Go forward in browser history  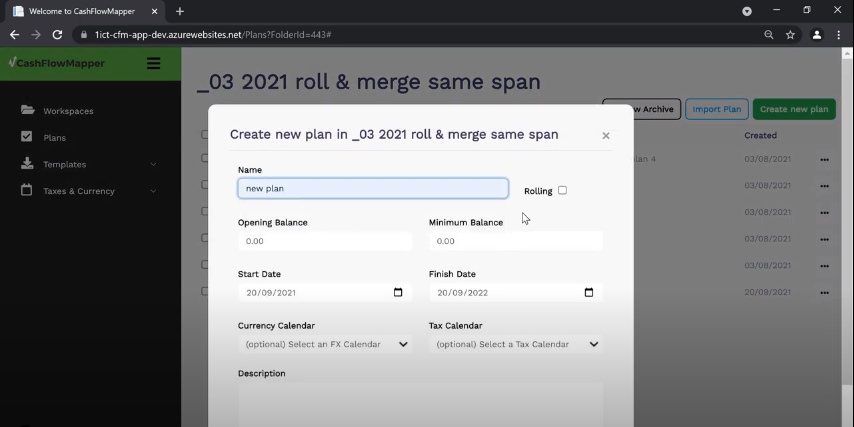(x=36, y=35)
